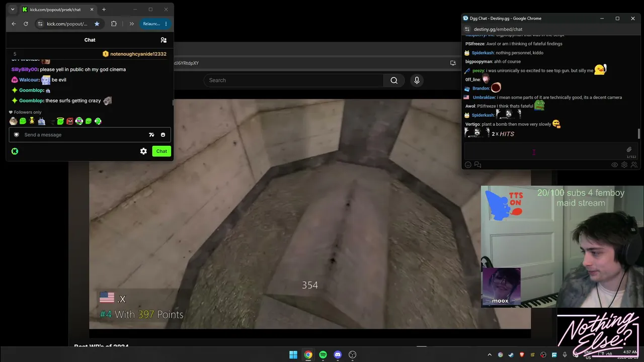The height and width of the screenshot is (362, 644).
Task: Click the Dgg chat message input box
Action: [x=551, y=150]
